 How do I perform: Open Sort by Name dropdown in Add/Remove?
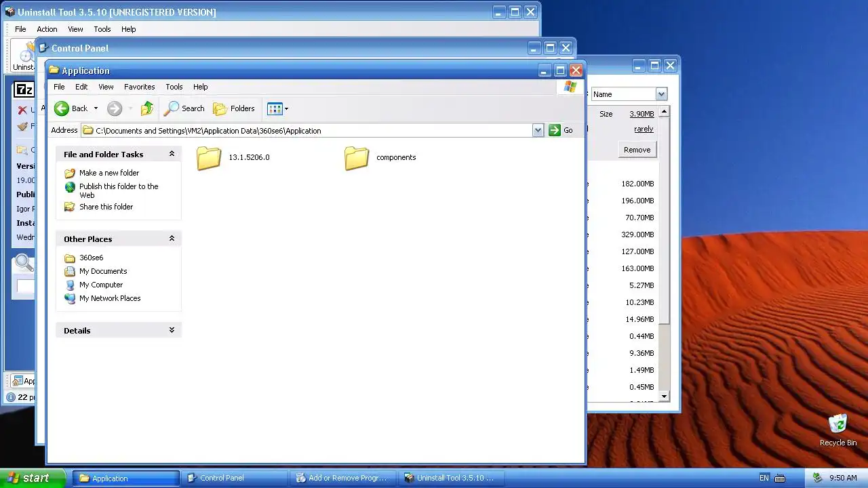click(661, 94)
